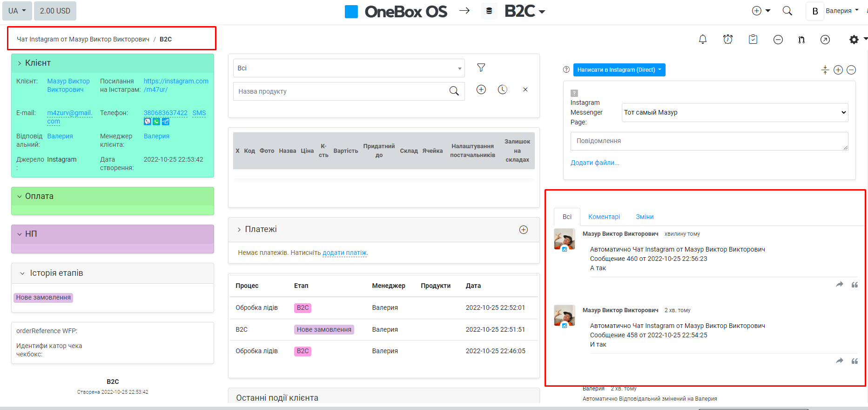Viewport: 868px width, 410px height.
Task: Click into the Повідомлення message field
Action: 709,141
